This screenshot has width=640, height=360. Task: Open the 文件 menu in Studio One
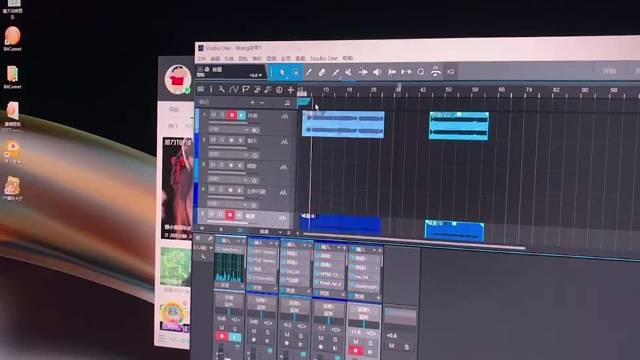coord(202,59)
